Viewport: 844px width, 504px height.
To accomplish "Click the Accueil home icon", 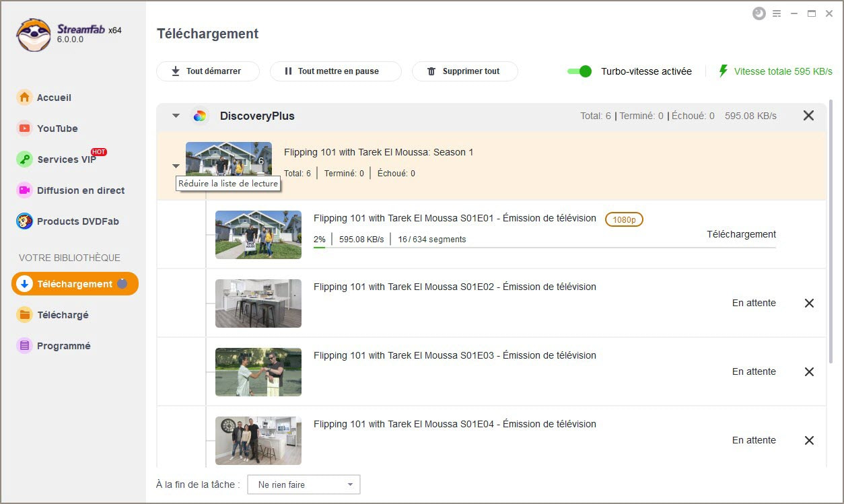I will (24, 98).
